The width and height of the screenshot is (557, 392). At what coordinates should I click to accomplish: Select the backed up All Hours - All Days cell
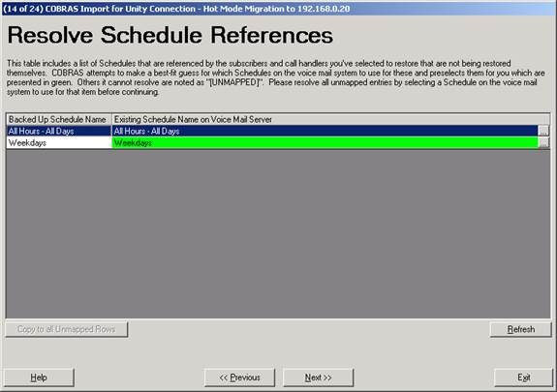pyautogui.click(x=59, y=131)
